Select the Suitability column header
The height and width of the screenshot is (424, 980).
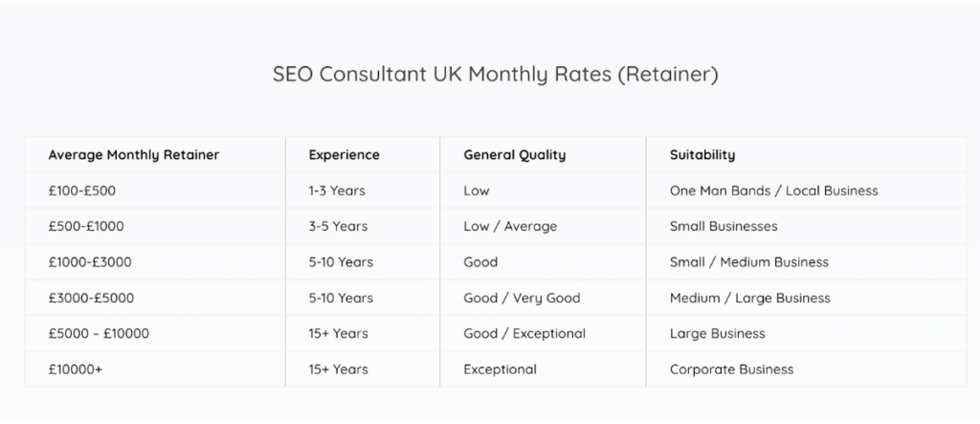click(x=702, y=155)
